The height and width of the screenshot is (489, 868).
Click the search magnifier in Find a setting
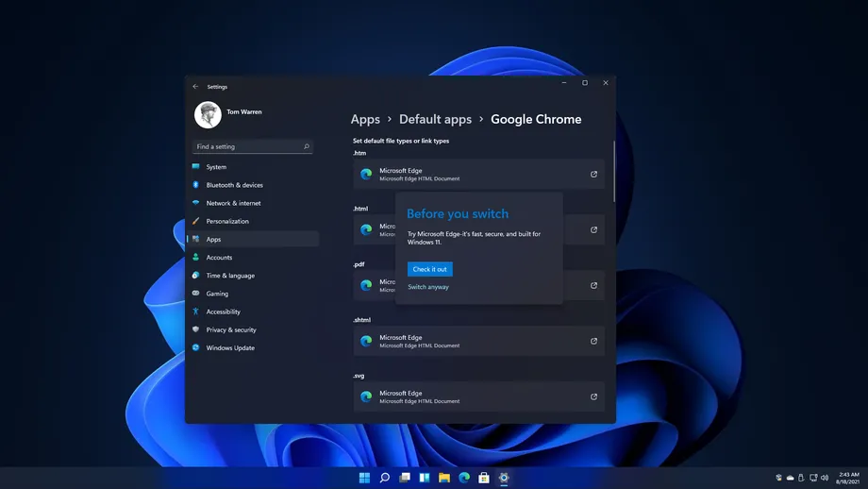307,147
